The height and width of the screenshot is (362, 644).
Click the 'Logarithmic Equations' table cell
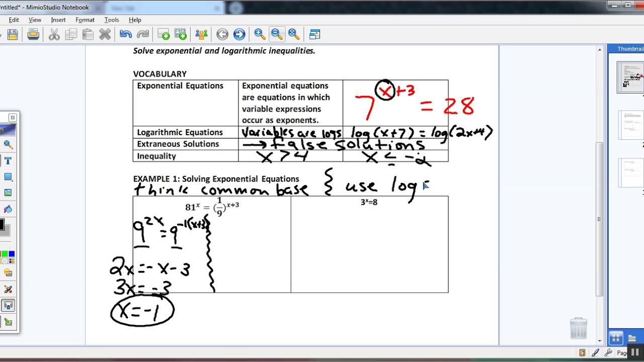(186, 132)
